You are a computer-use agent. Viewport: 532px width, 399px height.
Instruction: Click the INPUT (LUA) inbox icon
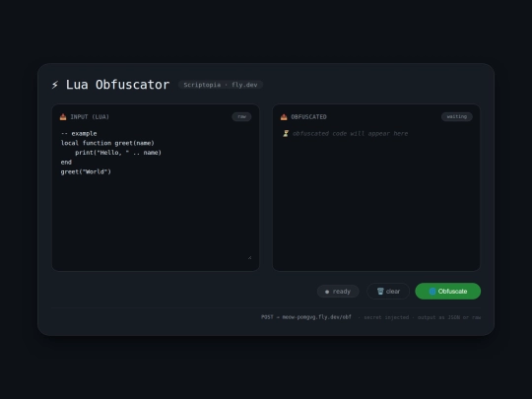(63, 116)
